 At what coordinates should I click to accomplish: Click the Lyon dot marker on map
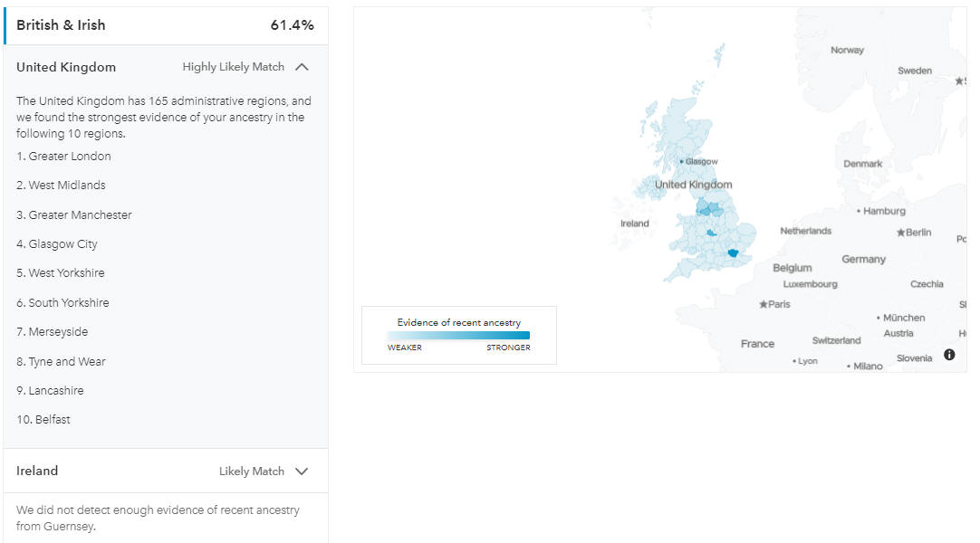794,361
